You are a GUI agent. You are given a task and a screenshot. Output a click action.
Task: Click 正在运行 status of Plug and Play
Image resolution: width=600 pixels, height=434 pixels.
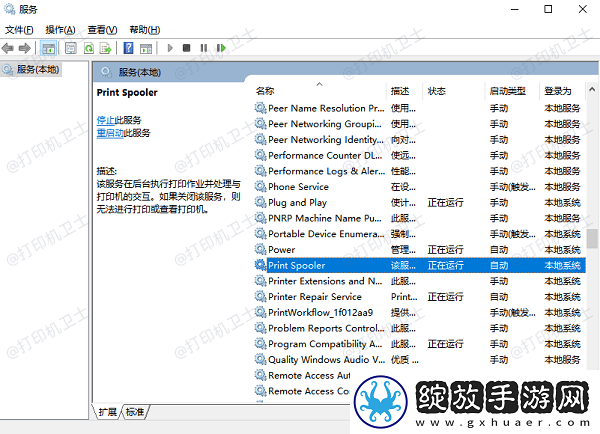445,202
